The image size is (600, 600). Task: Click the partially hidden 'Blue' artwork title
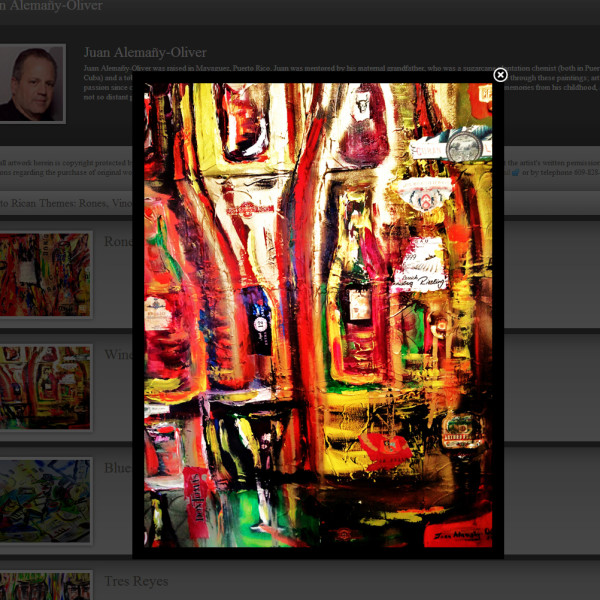click(x=118, y=468)
